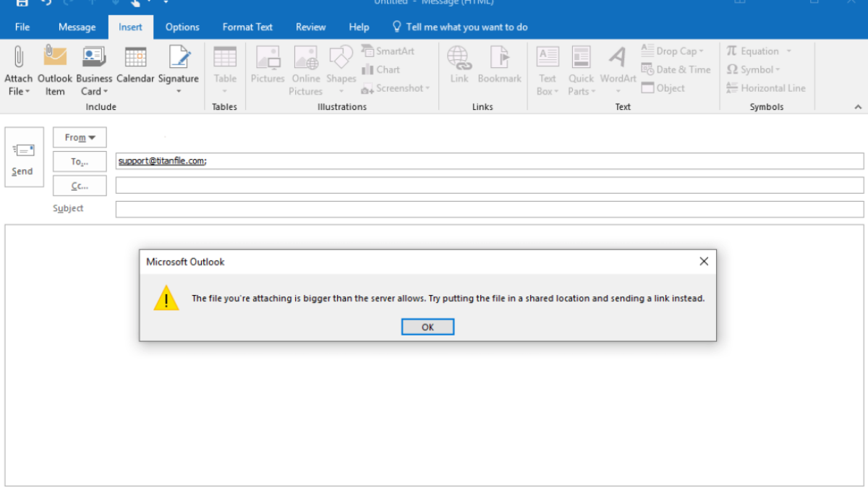Collapse the ribbon with the chevron

[858, 107]
